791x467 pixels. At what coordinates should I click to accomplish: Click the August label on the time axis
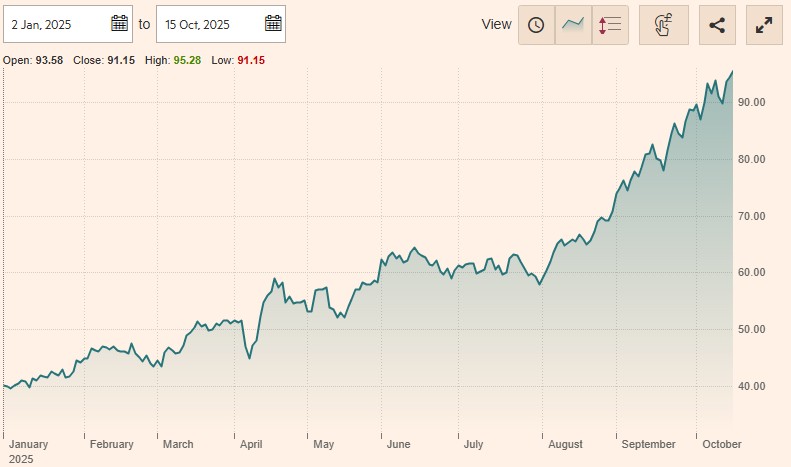(566, 444)
